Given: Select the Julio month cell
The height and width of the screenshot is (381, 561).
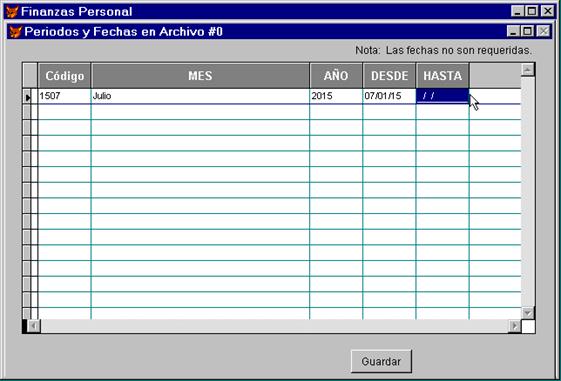Looking at the screenshot, I should [200, 96].
